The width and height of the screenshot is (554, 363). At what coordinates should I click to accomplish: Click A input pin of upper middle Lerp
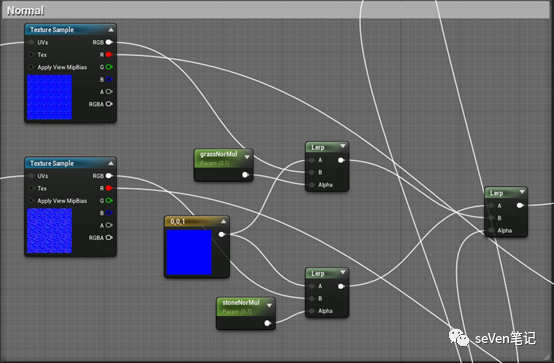pyautogui.click(x=312, y=160)
